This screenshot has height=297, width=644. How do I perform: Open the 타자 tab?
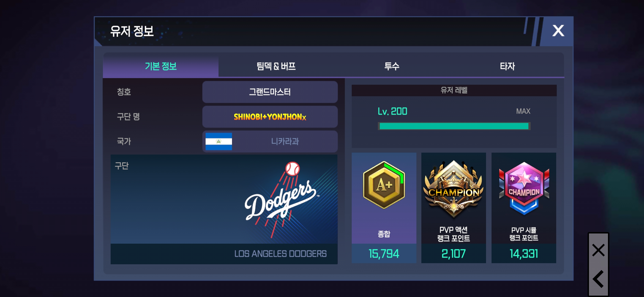point(507,66)
